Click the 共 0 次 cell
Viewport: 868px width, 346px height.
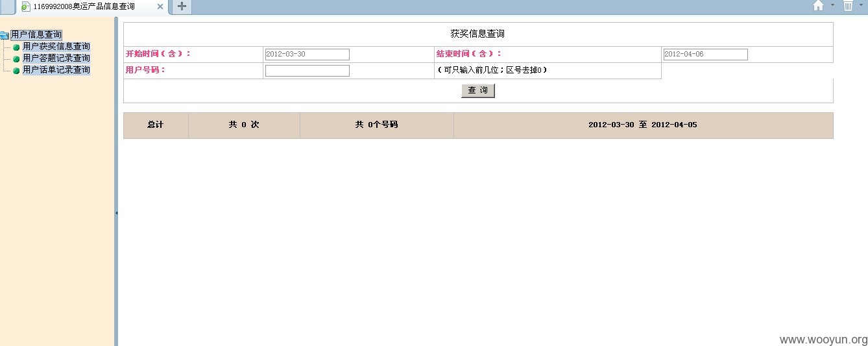[244, 125]
